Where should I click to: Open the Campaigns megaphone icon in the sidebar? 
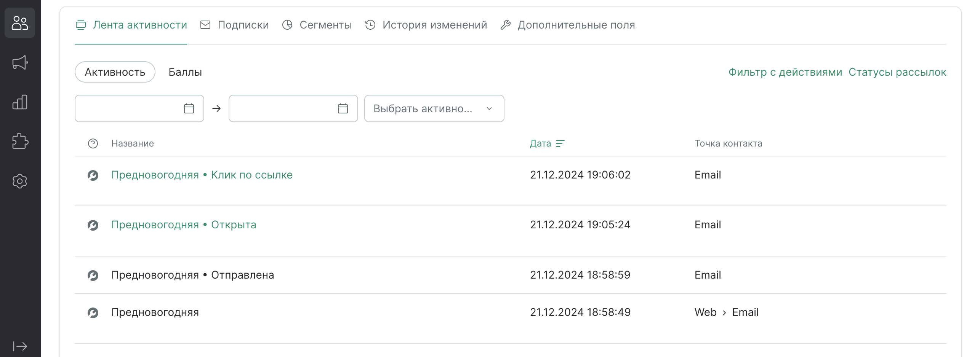(x=20, y=62)
